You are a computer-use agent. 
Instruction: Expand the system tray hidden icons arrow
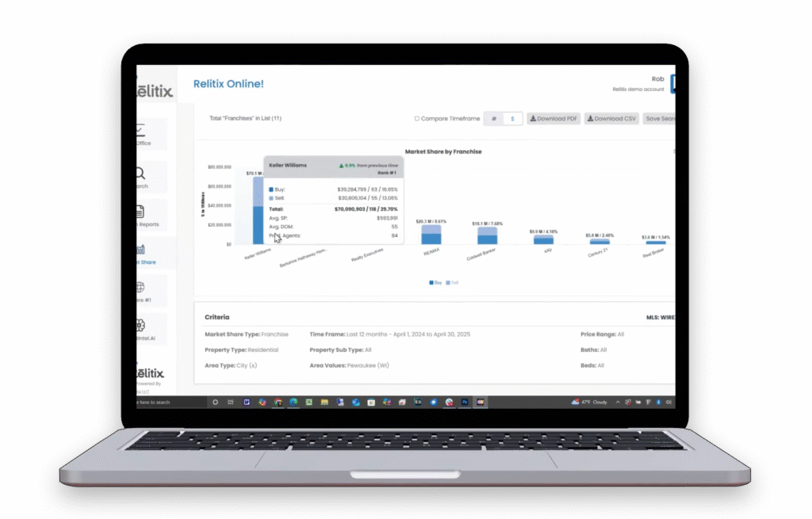pos(618,402)
